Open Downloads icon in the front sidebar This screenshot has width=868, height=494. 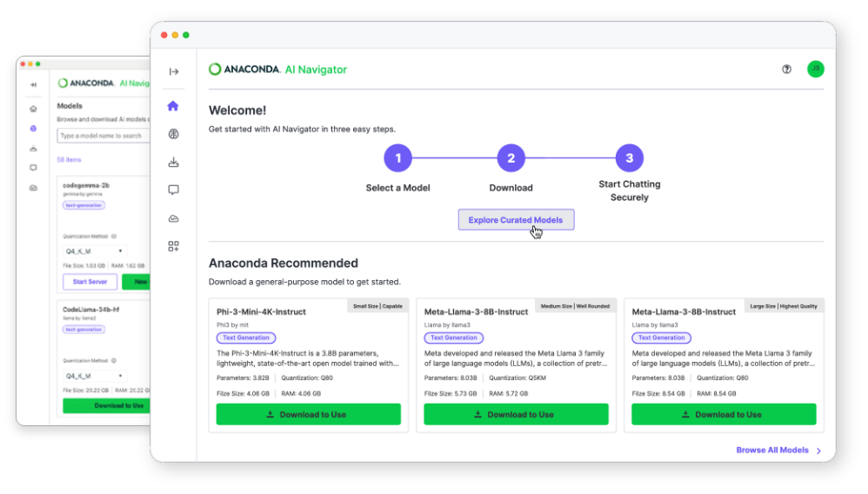point(173,163)
